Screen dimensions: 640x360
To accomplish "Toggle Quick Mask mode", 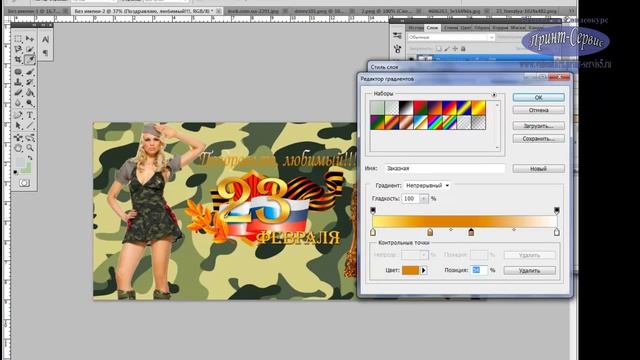I will coord(24,183).
